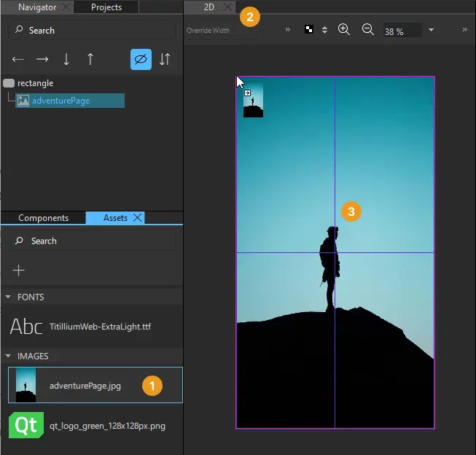Move the selected item down in Navigator
This screenshot has width=476, height=455.
(66, 60)
